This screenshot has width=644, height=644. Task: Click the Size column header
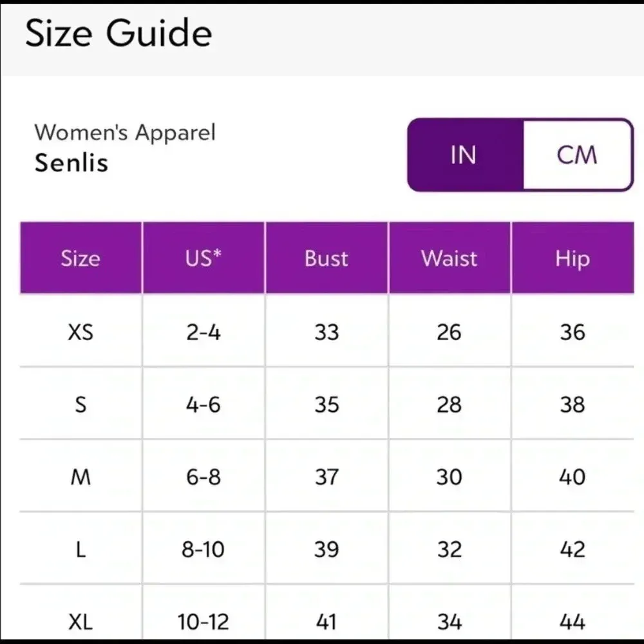(x=80, y=258)
